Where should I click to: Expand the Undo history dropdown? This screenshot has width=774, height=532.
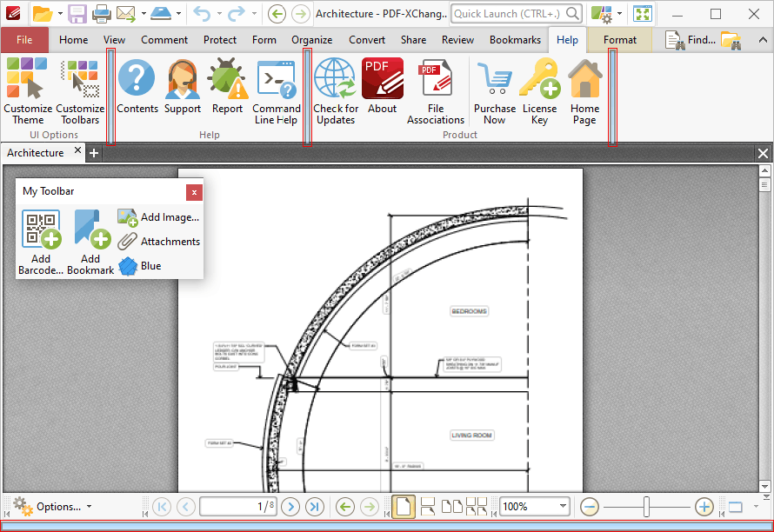[219, 14]
